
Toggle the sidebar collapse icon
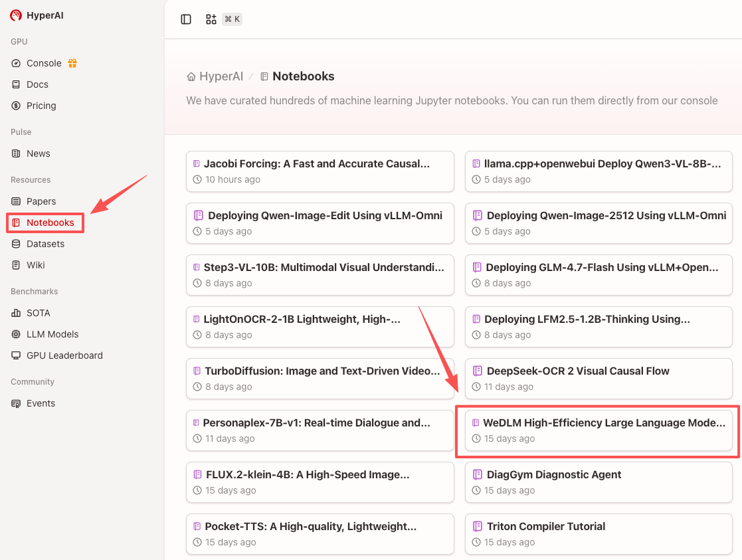[186, 19]
